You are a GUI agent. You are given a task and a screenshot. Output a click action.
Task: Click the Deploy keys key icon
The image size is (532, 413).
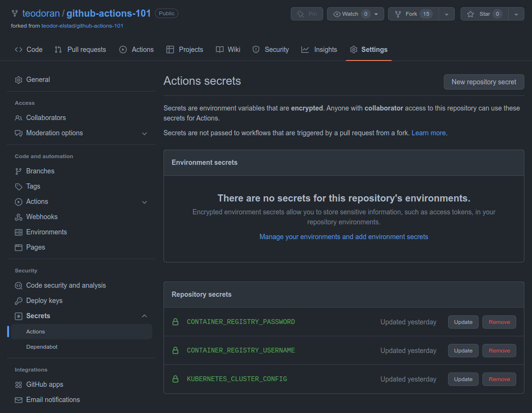[x=18, y=301]
